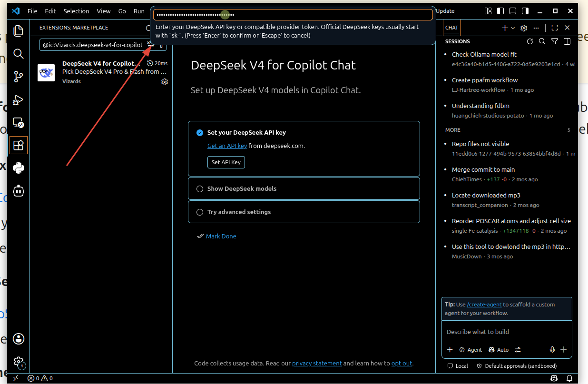Screen dimensions: 588x384
Task: Open the Remote Explorer view
Action: pos(19,122)
